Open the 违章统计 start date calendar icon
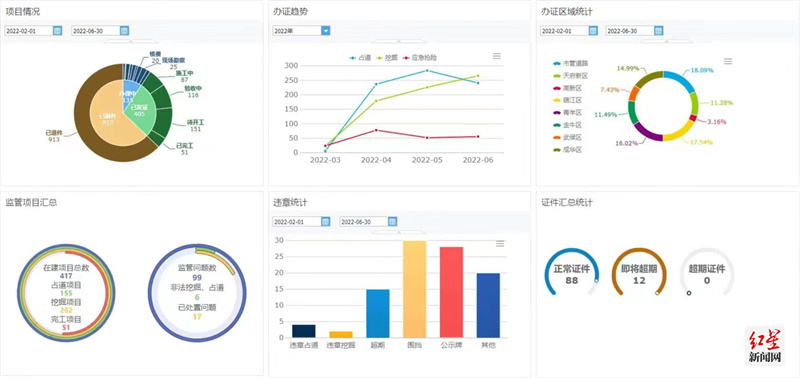The width and height of the screenshot is (800, 378). coord(326,221)
